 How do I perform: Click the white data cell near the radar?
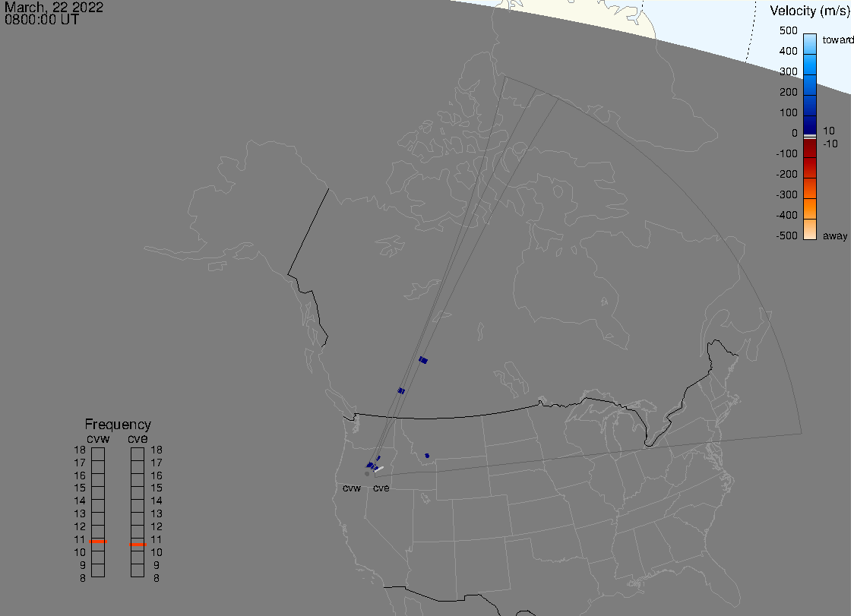(379, 469)
